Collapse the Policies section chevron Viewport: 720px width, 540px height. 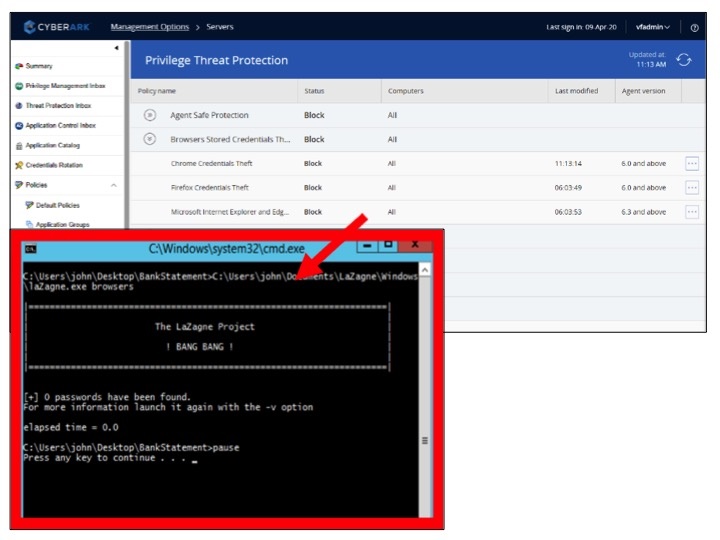pyautogui.click(x=113, y=185)
